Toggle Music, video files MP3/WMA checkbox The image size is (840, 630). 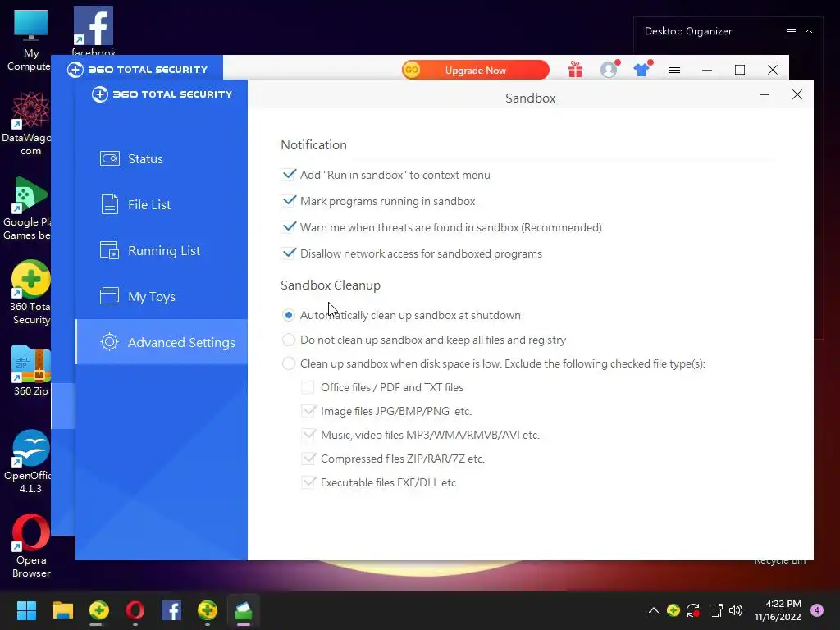(x=308, y=435)
